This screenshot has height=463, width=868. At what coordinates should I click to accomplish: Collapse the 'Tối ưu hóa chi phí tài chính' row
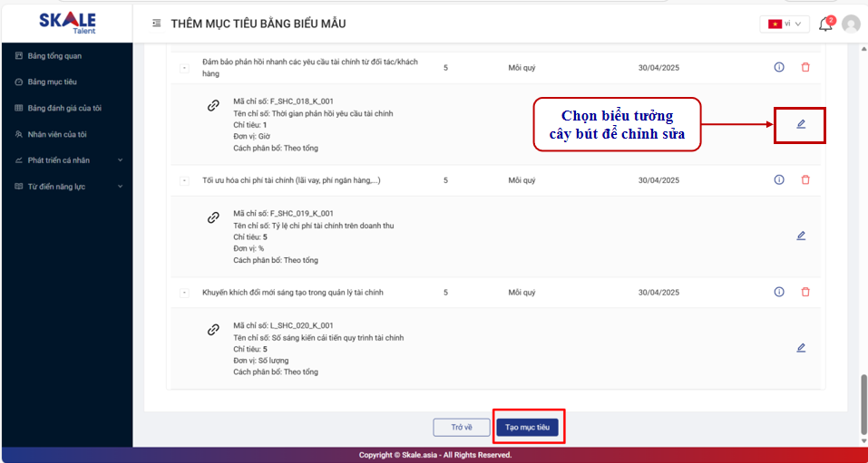point(184,180)
